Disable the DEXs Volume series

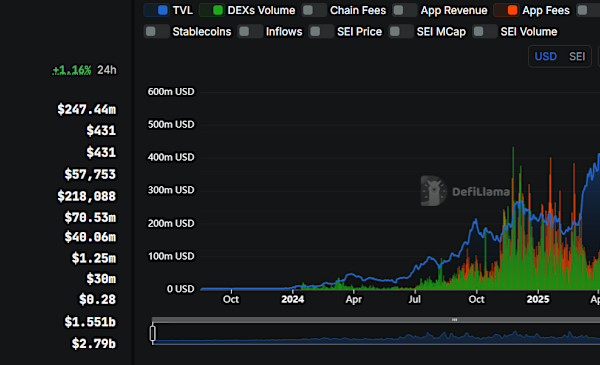coord(212,10)
